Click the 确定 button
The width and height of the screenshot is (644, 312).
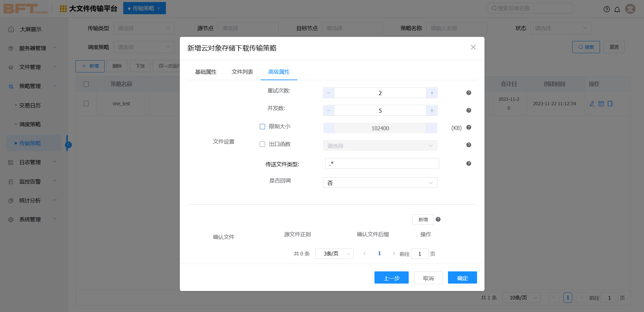(x=462, y=278)
